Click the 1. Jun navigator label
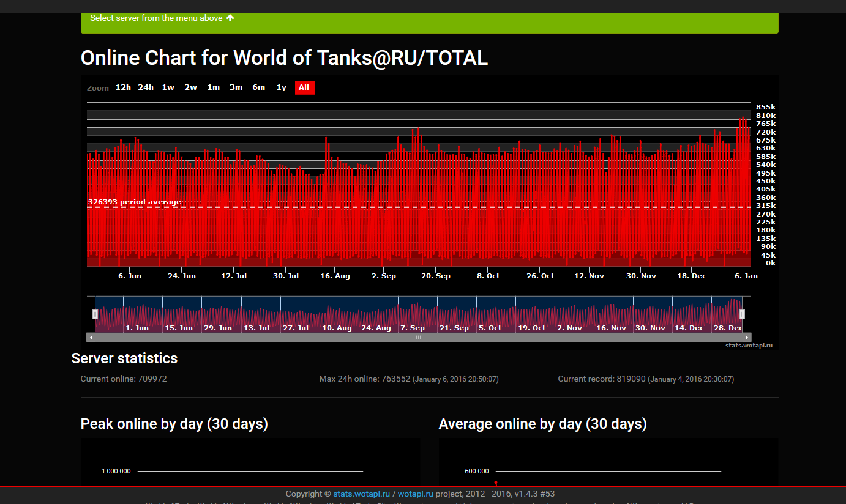Image resolution: width=846 pixels, height=504 pixels. point(137,328)
